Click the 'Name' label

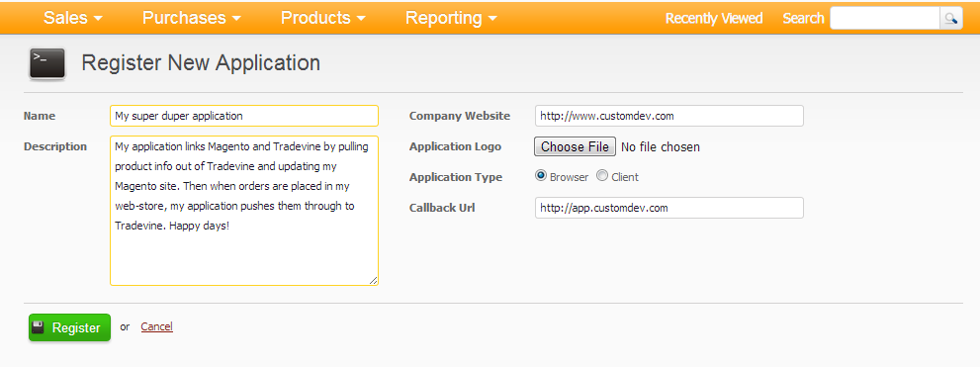pos(40,116)
